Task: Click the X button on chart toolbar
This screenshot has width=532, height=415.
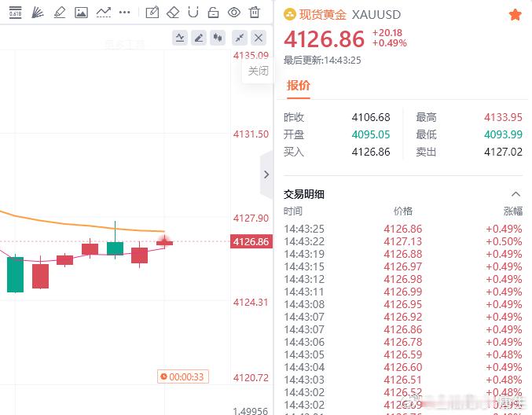Action: point(259,38)
